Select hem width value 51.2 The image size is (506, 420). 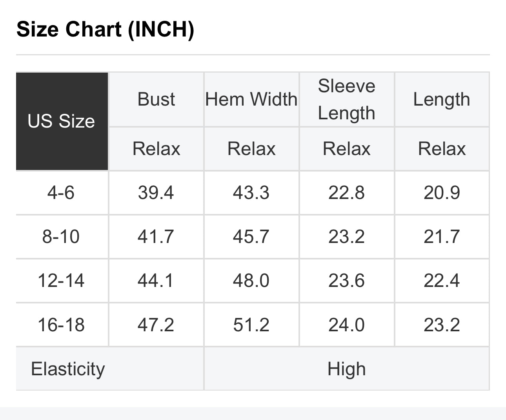(251, 325)
